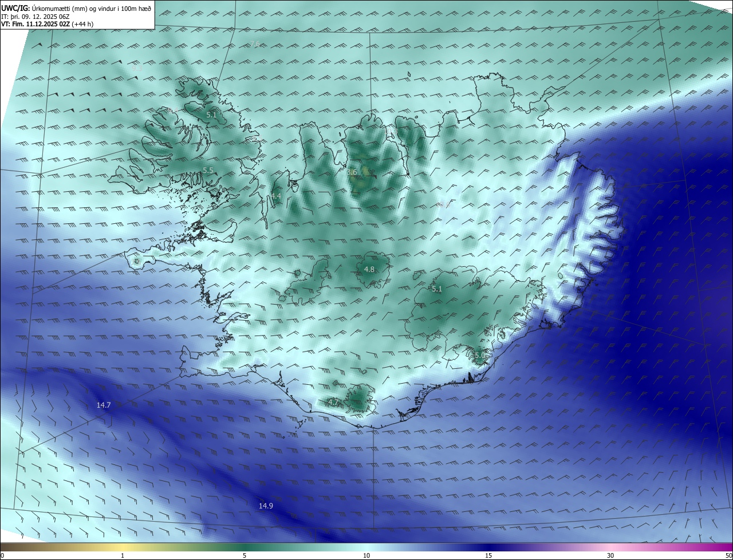Click the 10 tick on the color scale
The image size is (733, 560).
pos(366,555)
